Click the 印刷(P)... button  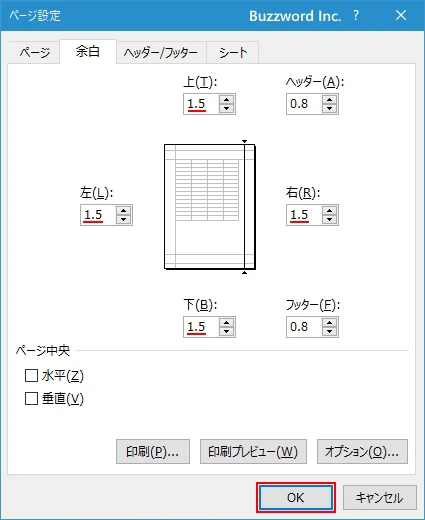153,452
